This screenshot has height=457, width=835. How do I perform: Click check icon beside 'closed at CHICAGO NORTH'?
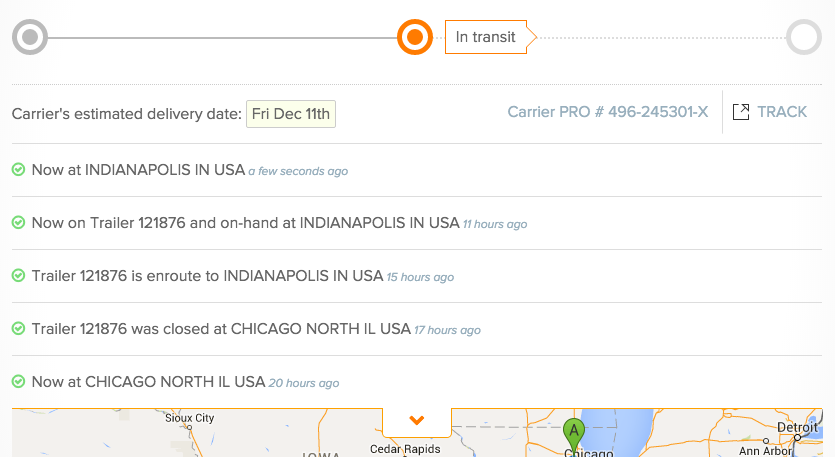pos(18,329)
